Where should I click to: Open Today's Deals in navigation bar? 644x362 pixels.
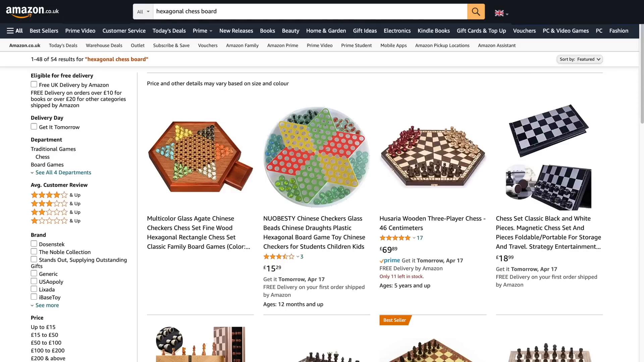[x=169, y=31]
